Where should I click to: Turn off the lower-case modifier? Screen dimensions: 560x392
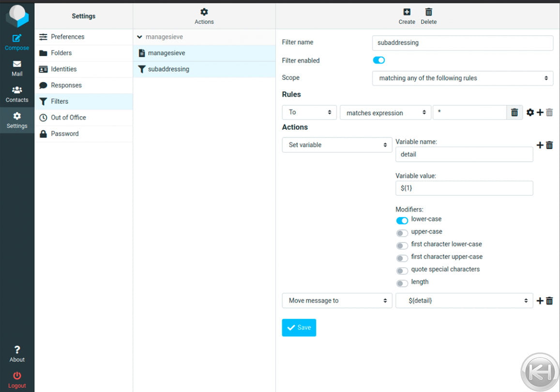click(x=402, y=220)
